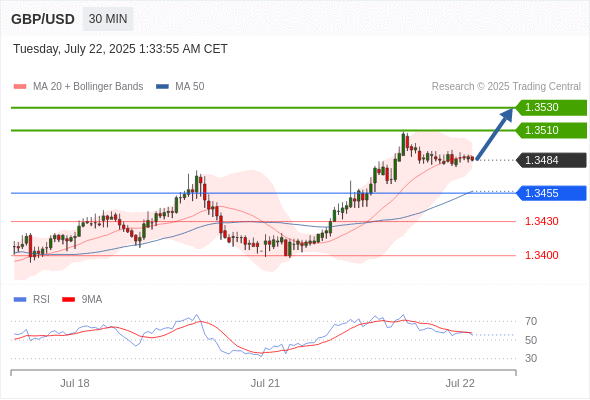Click the 9MA legend label
Screen dimensions: 590x400
(x=92, y=300)
